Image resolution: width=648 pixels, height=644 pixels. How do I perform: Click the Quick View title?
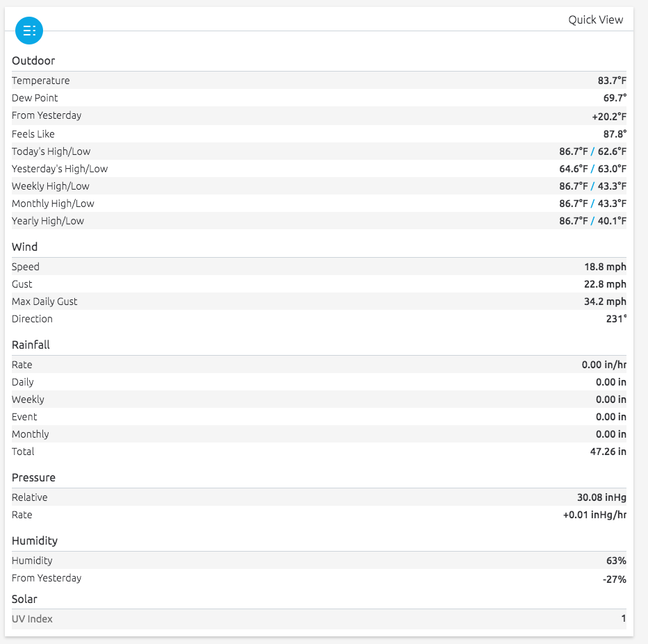pyautogui.click(x=595, y=20)
